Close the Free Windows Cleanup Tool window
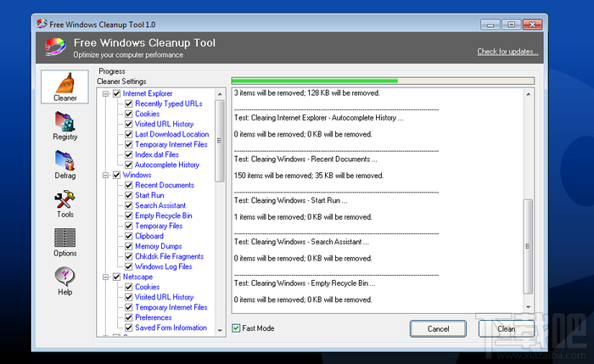 (532, 25)
